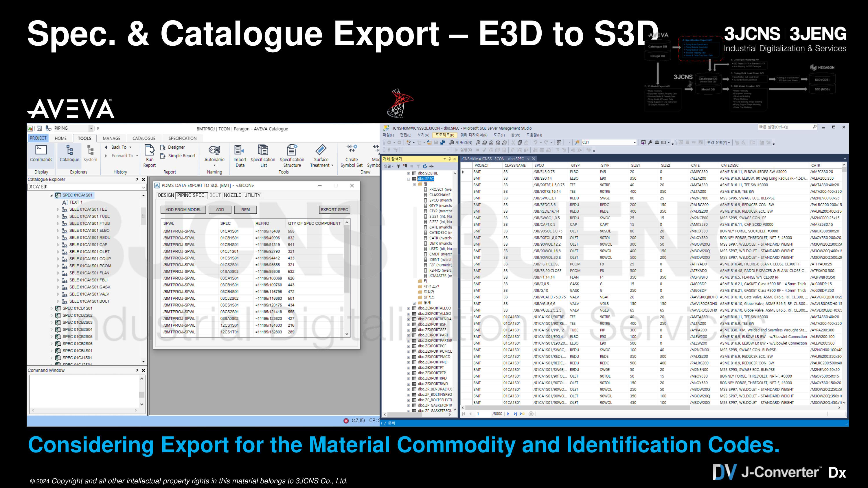
Task: Open the Specification List tool
Action: point(263,156)
